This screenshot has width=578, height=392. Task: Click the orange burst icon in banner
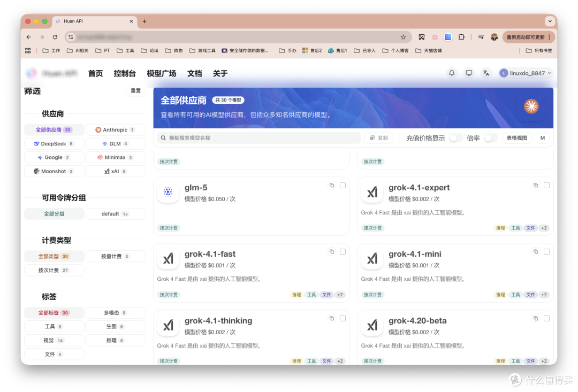[x=531, y=106]
